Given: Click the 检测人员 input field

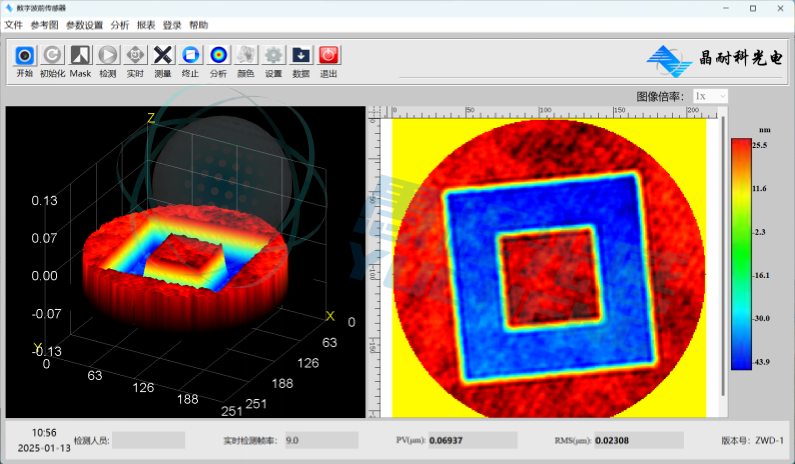Looking at the screenshot, I should 148,440.
